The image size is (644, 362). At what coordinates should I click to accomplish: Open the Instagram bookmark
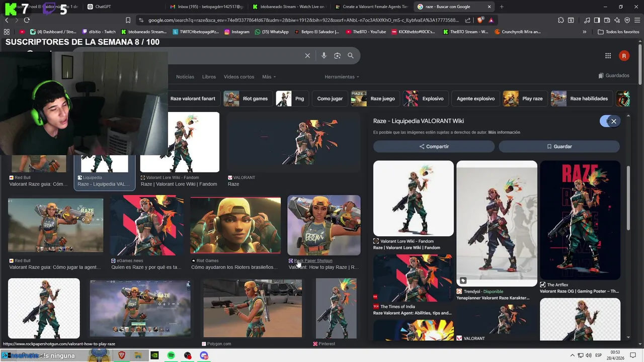[x=236, y=32]
